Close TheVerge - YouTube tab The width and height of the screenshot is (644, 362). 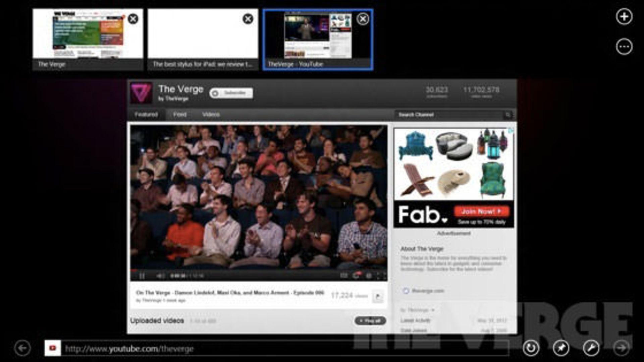363,19
